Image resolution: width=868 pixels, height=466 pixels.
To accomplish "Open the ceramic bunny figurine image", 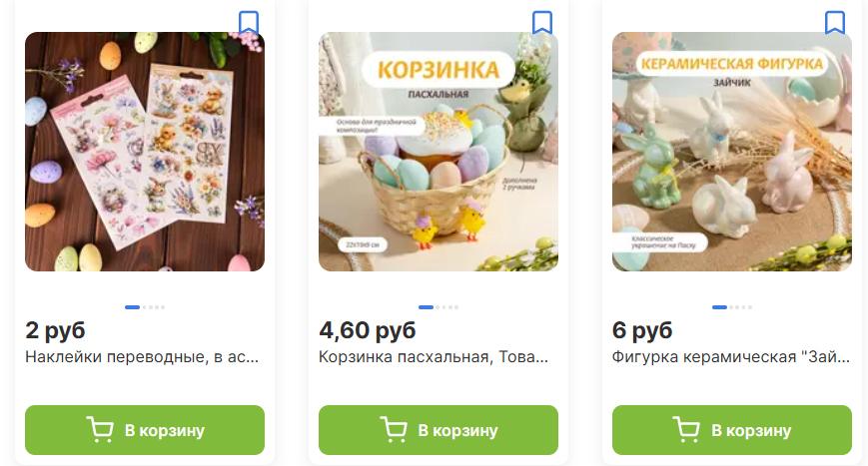I will (732, 152).
